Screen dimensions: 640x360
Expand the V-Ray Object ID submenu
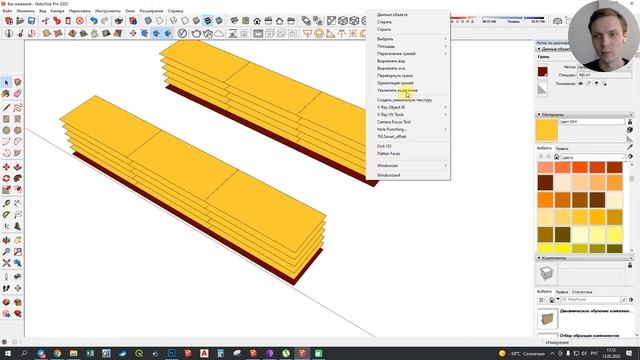tap(408, 107)
